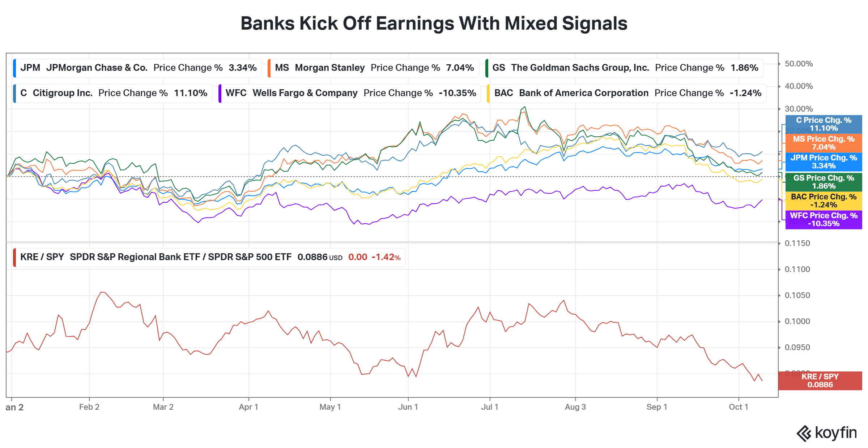Click the MS Price Chg. % axis tag

pyautogui.click(x=824, y=143)
